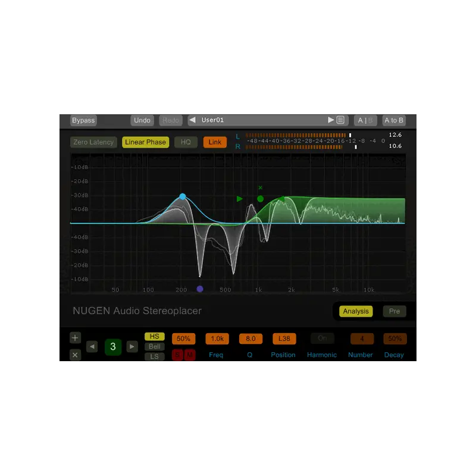Click the Freq label
Viewport: 476px width, 476px height.
point(216,355)
